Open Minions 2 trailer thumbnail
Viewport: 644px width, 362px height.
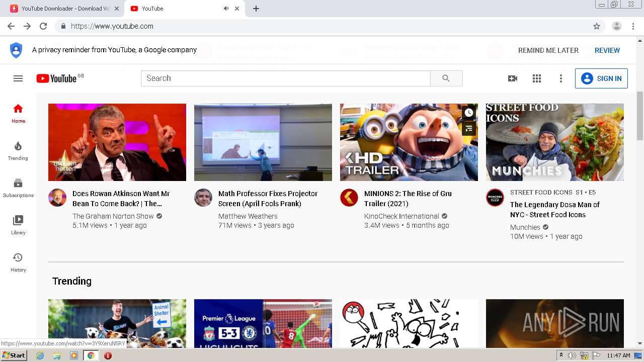pyautogui.click(x=409, y=142)
